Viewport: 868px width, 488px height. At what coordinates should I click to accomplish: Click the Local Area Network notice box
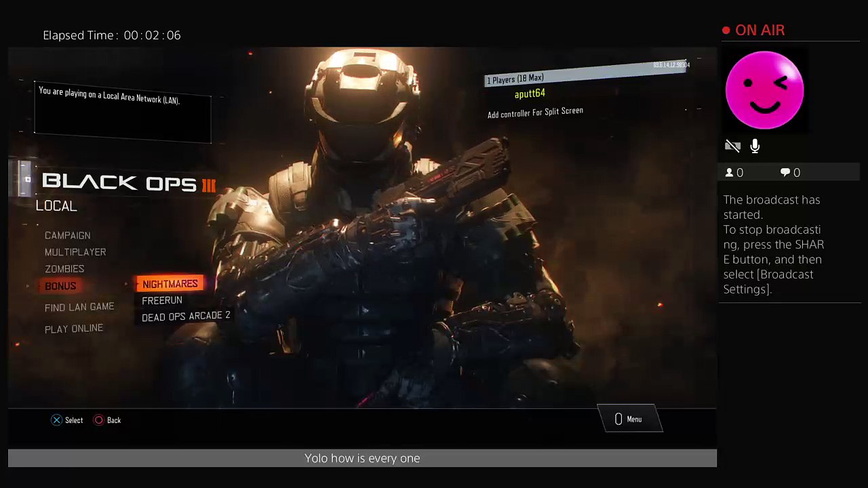point(123,112)
